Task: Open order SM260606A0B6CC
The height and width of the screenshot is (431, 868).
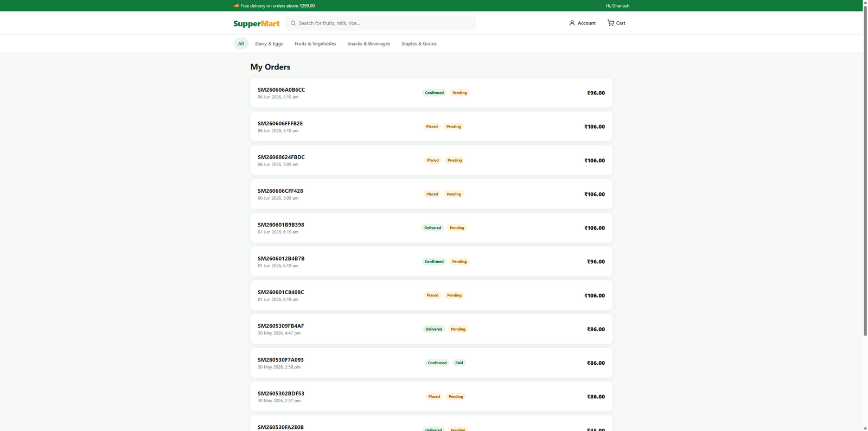Action: pyautogui.click(x=431, y=93)
